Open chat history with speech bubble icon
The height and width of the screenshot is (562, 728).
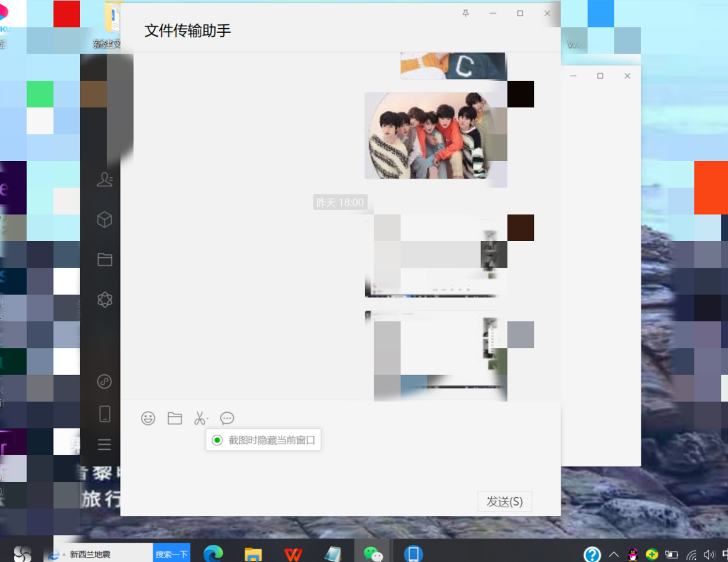[x=227, y=418]
